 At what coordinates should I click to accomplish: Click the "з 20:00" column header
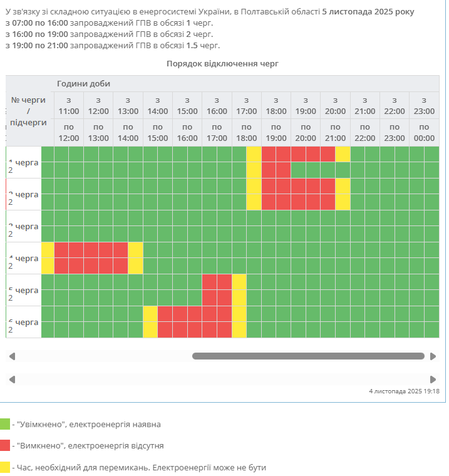335,106
